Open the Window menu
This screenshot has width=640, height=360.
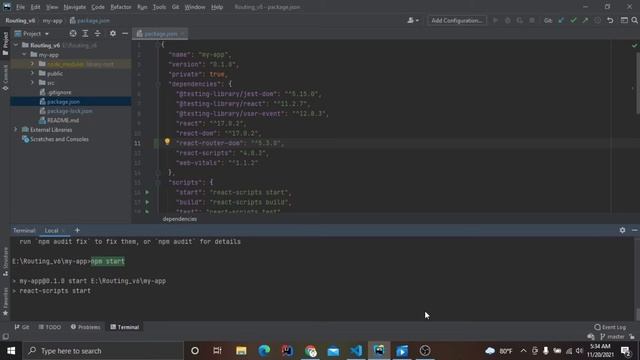point(195,7)
